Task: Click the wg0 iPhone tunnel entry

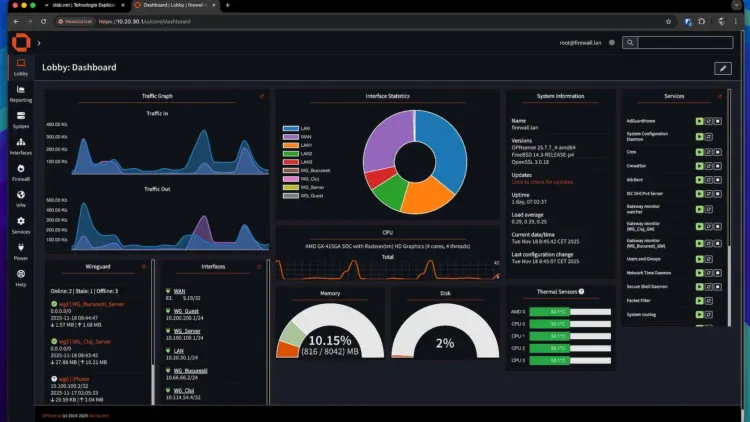Action: [74, 378]
